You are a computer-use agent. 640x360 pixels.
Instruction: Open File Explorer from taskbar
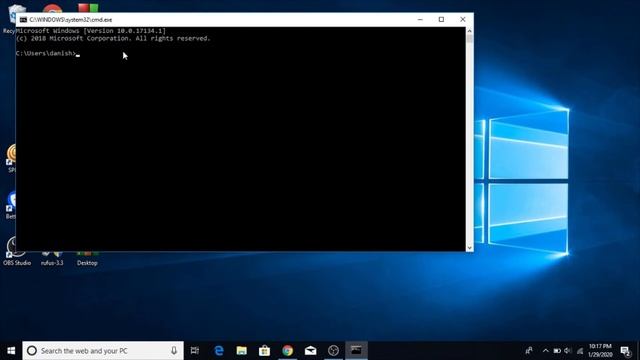pyautogui.click(x=242, y=351)
